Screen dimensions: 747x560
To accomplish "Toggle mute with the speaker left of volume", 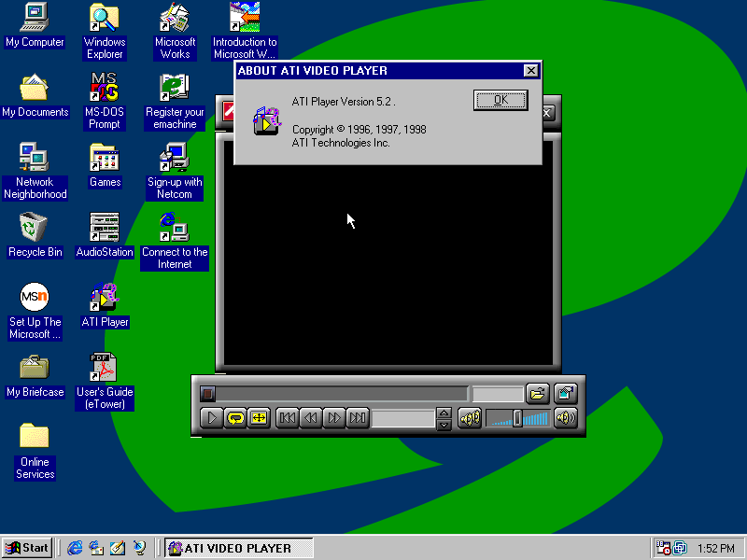I will point(470,418).
